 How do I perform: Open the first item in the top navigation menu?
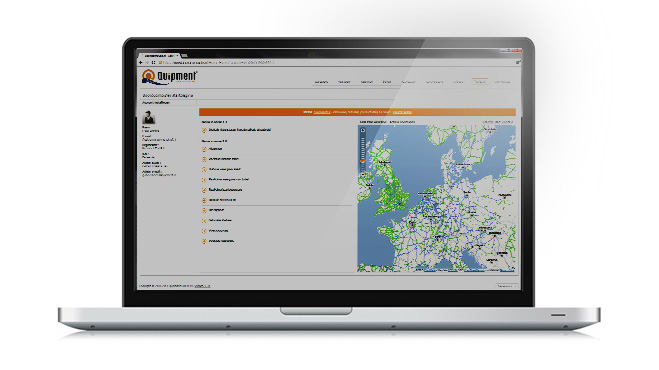coord(321,82)
